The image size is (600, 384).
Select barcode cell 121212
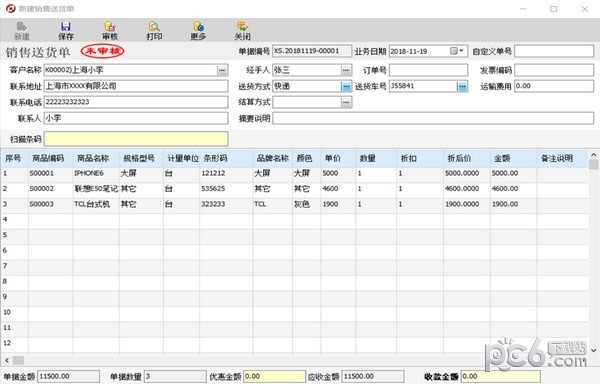226,174
